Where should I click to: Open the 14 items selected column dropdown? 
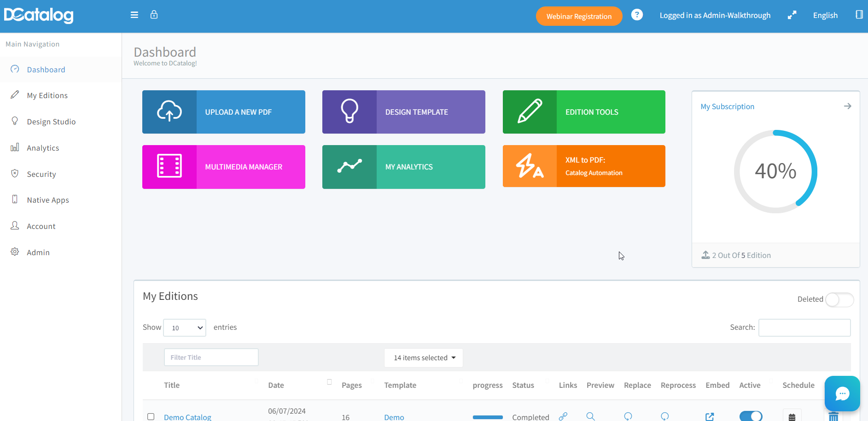point(424,358)
